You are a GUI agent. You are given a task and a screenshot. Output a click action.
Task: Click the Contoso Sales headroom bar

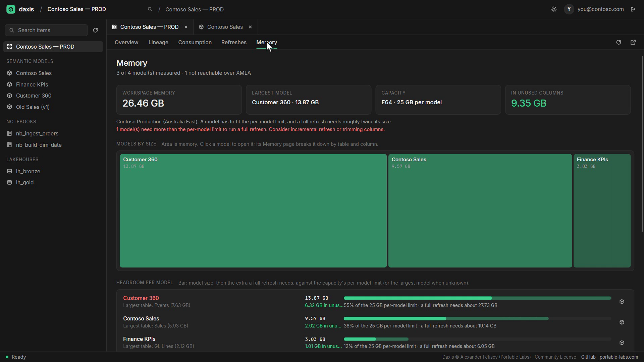477,318
